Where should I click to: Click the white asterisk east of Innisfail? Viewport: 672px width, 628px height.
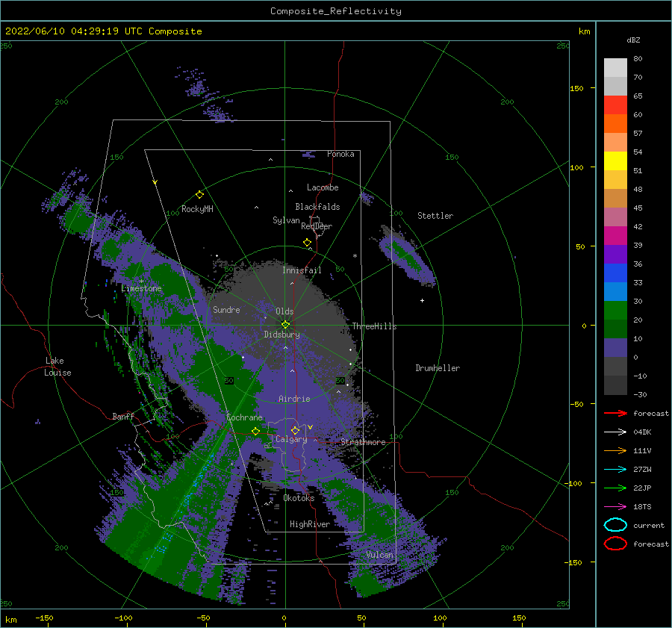355,256
